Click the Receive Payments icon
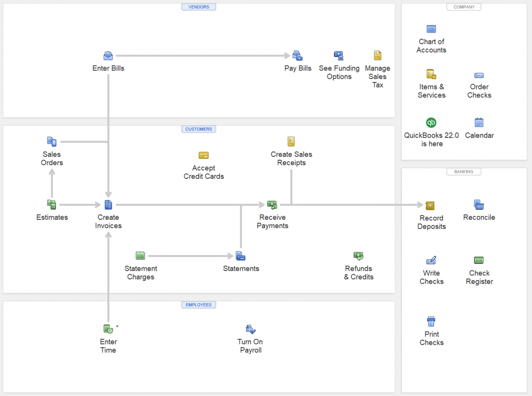Image resolution: width=532 pixels, height=396 pixels. [272, 205]
